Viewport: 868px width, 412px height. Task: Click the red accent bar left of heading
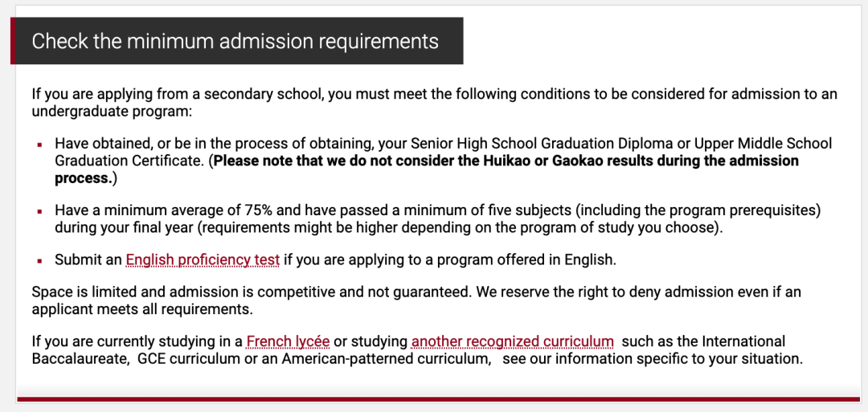(x=13, y=41)
